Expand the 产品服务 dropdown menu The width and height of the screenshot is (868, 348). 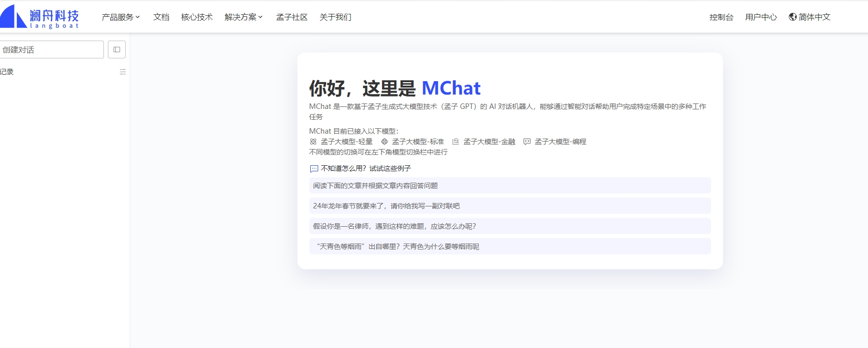[x=121, y=17]
